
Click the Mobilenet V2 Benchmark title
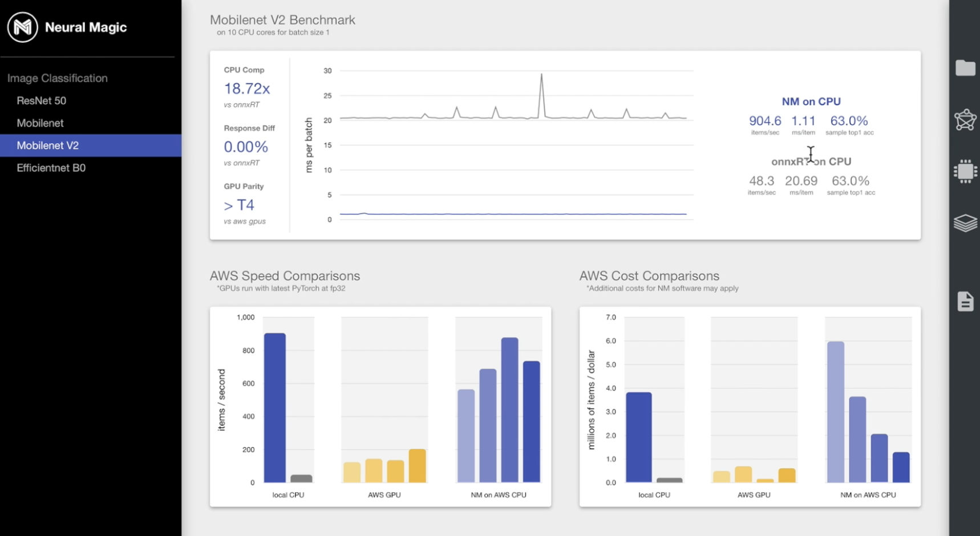pyautogui.click(x=282, y=20)
